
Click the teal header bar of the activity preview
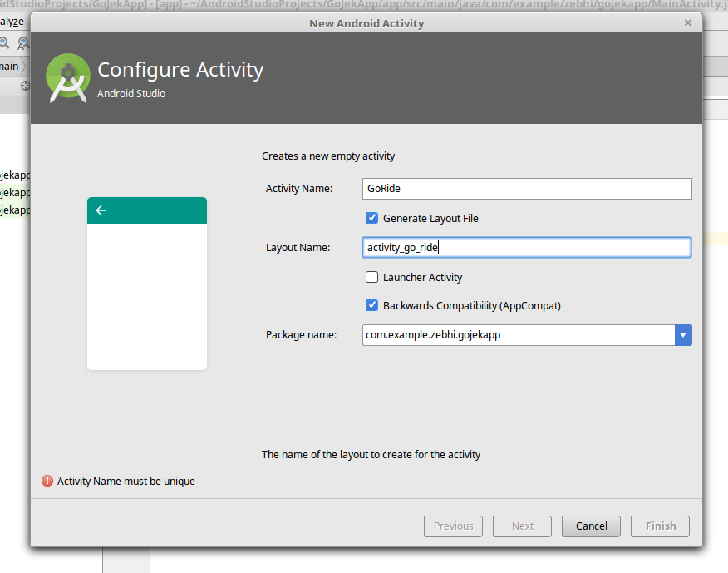pyautogui.click(x=158, y=210)
